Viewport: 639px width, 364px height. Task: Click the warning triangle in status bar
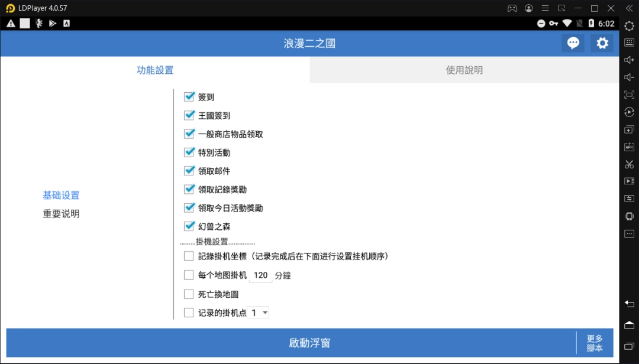[11, 24]
